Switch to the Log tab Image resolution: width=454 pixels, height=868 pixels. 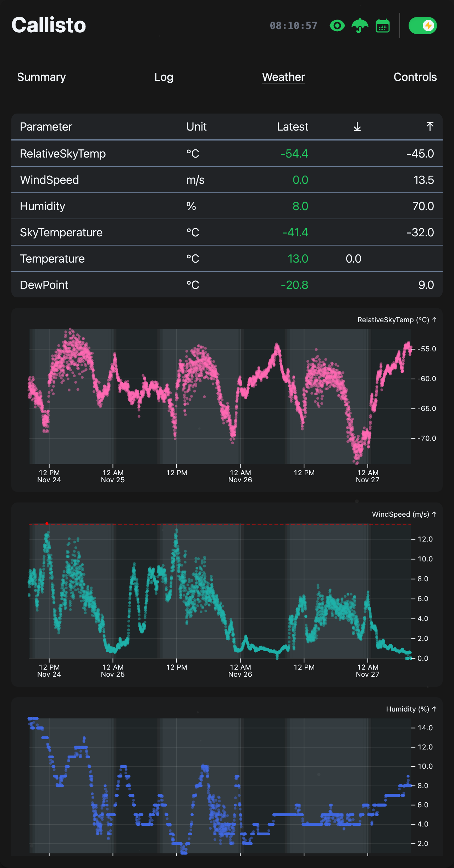tap(164, 77)
